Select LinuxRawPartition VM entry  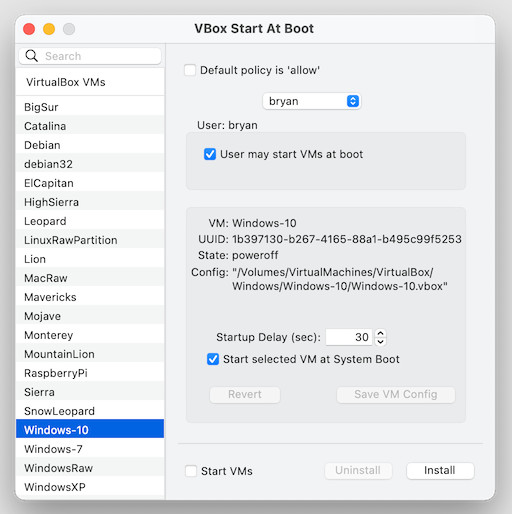point(90,240)
